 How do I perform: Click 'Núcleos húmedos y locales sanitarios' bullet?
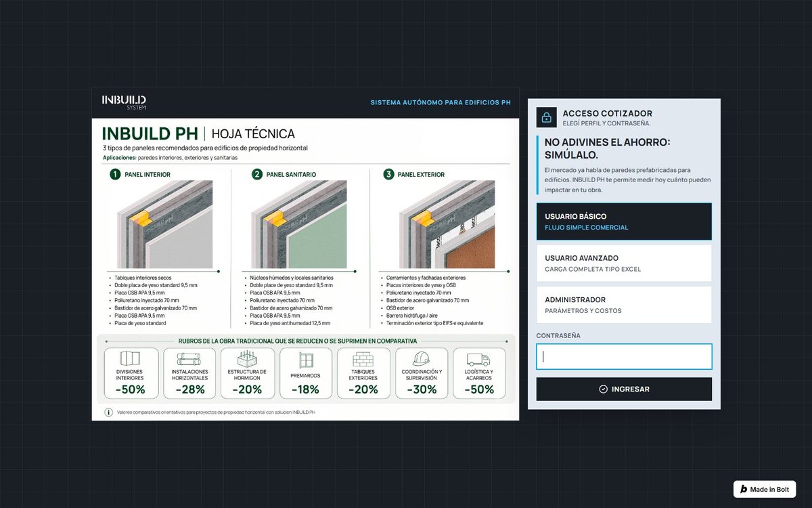coord(292,278)
